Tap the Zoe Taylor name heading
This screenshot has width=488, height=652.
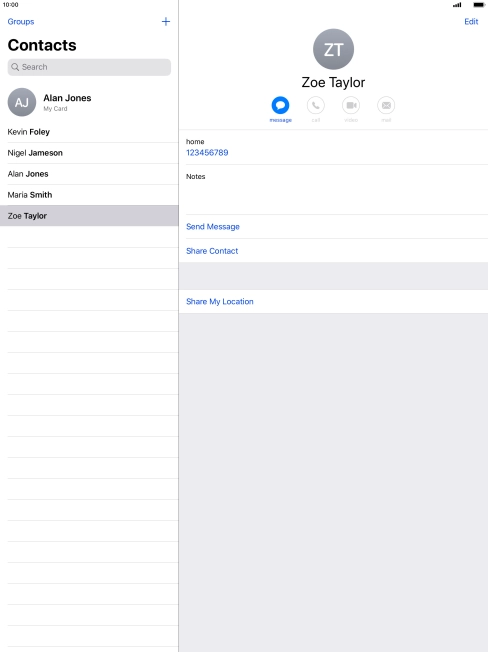(333, 82)
